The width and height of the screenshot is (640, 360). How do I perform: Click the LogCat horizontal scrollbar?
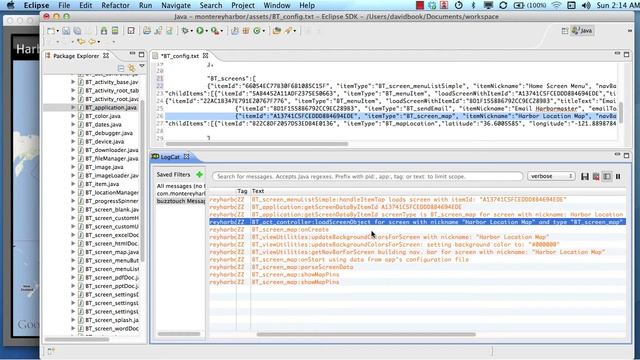[x=366, y=334]
